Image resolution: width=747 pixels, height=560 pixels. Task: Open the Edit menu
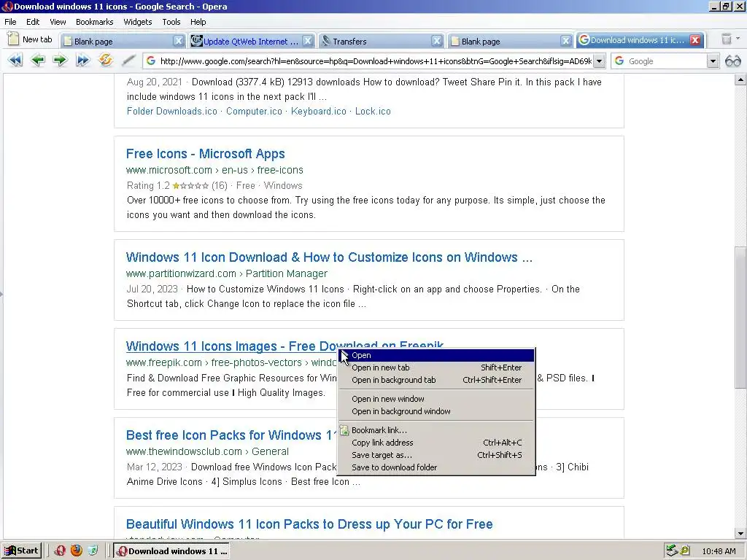33,22
